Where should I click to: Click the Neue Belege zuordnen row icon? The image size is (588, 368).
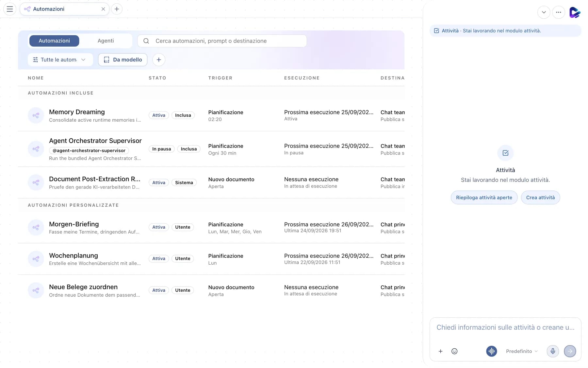(36, 290)
